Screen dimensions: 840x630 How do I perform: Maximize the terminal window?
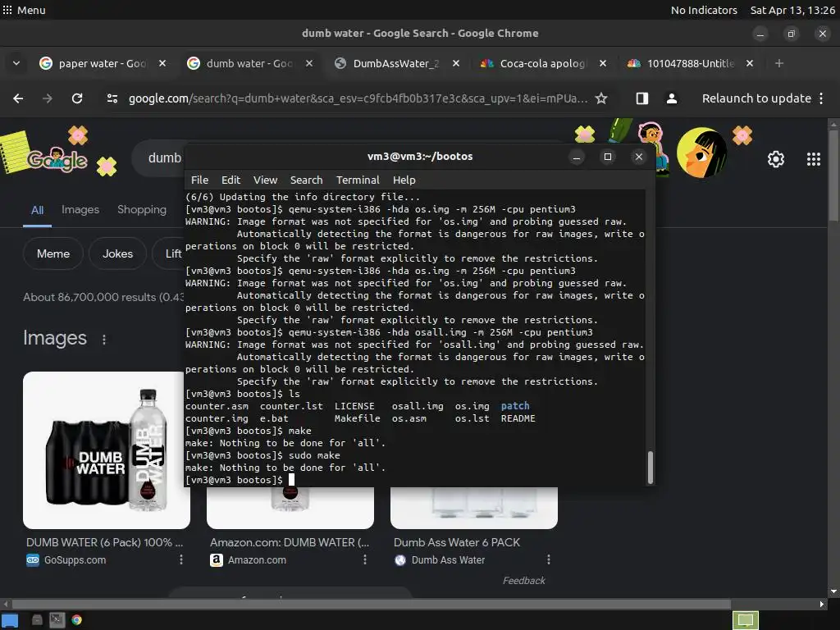pos(608,157)
